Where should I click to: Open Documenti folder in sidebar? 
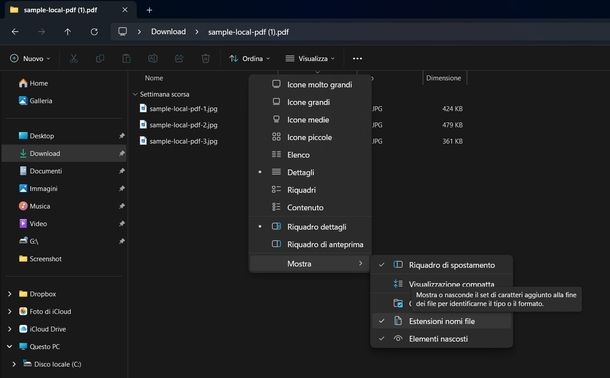(x=64, y=171)
